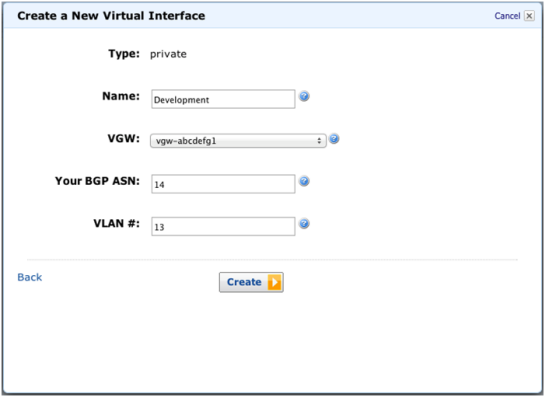Focus the Name field containing Development

223,99
